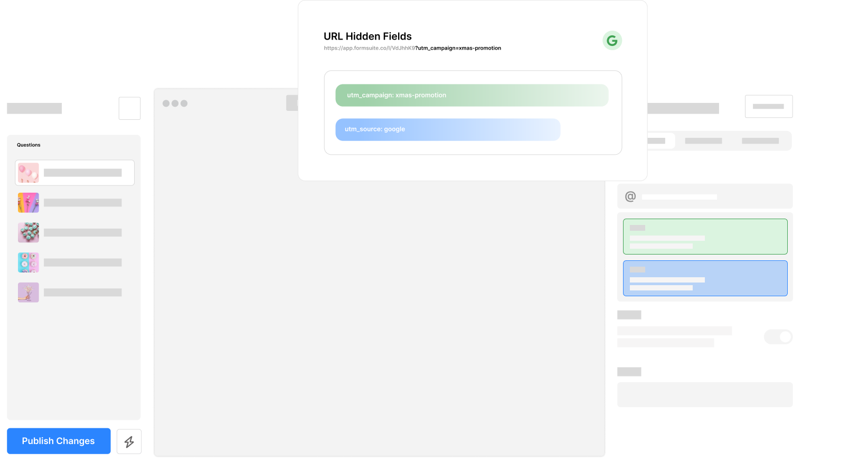The height and width of the screenshot is (461, 868).
Task: Select the utm_source: google field
Action: (x=447, y=129)
